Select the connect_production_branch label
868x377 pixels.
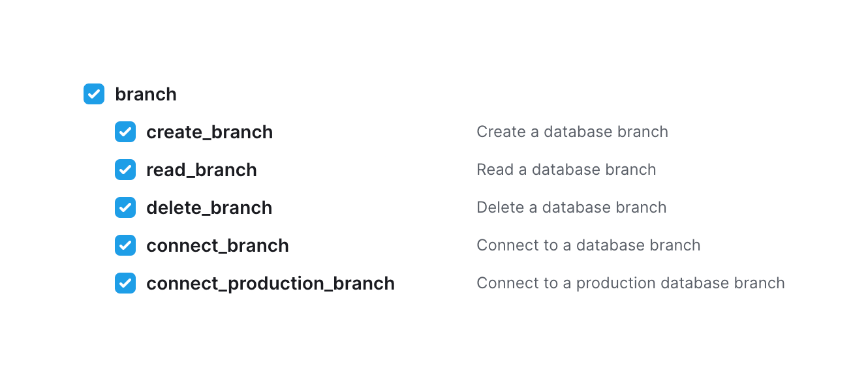pyautogui.click(x=270, y=283)
